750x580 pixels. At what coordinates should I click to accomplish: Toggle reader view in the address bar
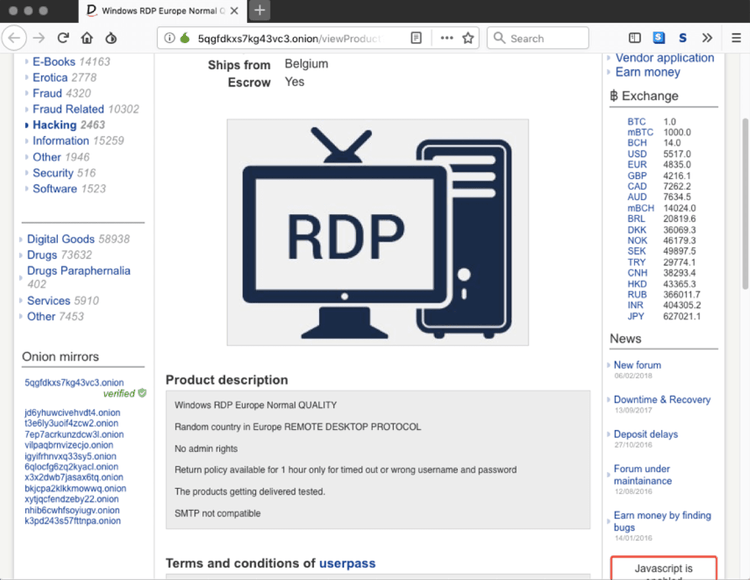(416, 38)
